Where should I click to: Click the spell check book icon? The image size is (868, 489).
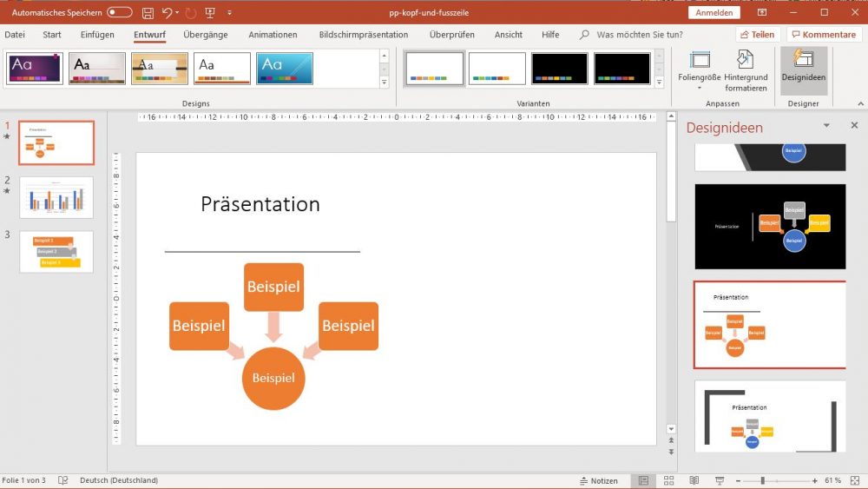[x=63, y=480]
